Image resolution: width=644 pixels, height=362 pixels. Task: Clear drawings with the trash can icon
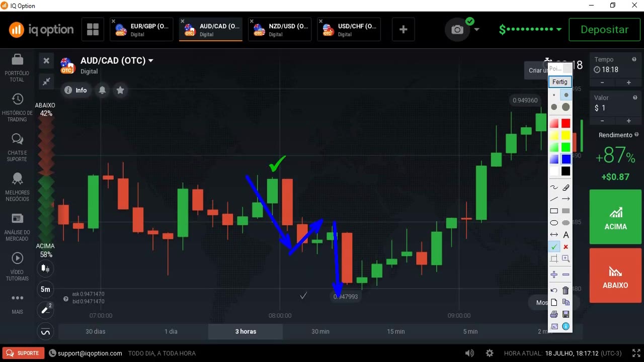pyautogui.click(x=566, y=290)
